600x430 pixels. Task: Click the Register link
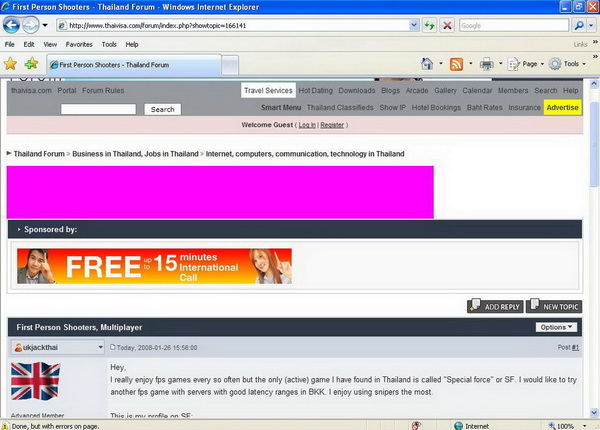click(x=332, y=125)
